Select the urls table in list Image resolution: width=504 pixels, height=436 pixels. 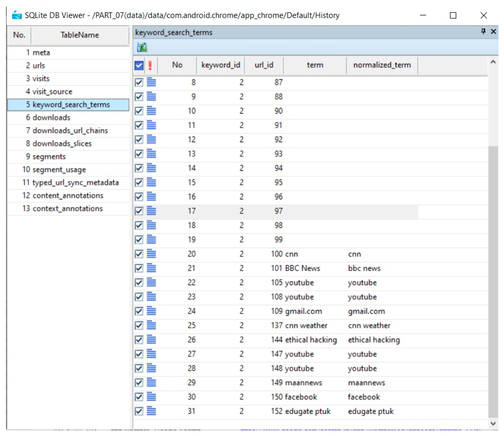tap(39, 65)
